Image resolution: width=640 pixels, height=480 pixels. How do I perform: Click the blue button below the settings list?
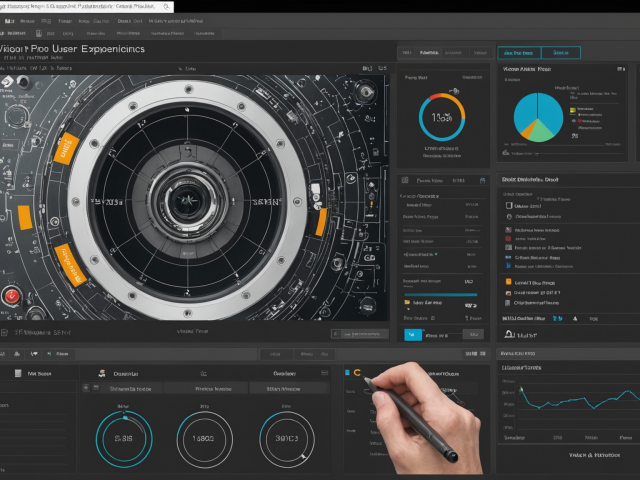[411, 334]
